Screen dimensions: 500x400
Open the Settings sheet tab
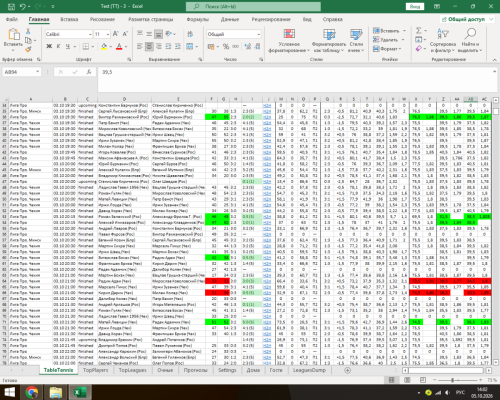click(227, 370)
